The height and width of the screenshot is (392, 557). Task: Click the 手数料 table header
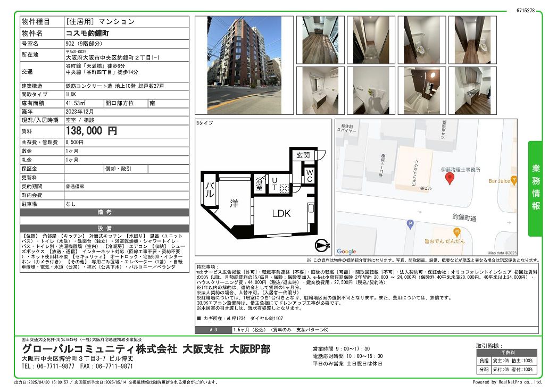click(508, 353)
